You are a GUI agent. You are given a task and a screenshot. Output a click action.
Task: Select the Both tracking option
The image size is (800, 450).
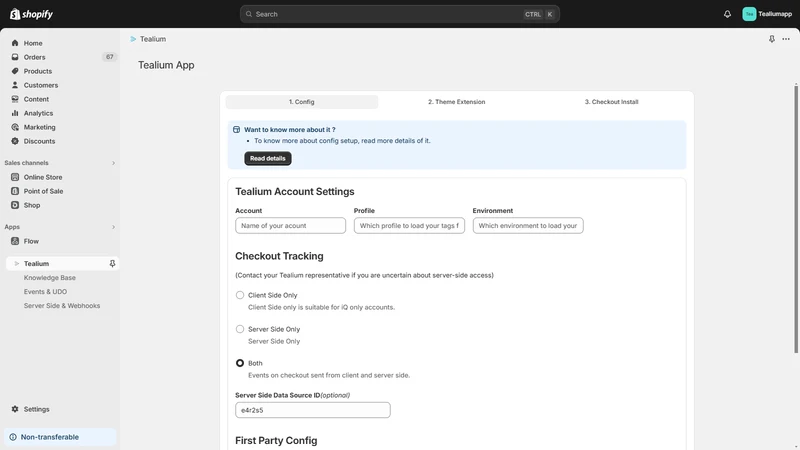pyautogui.click(x=240, y=363)
